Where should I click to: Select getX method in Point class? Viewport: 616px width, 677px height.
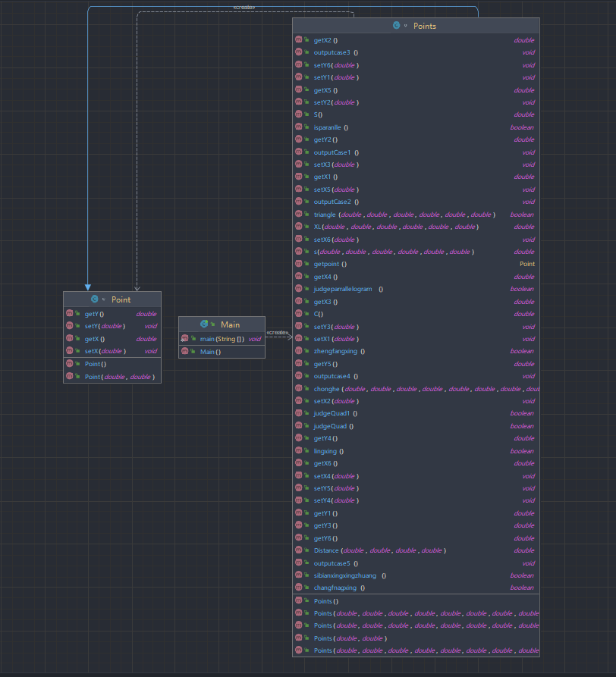coord(112,339)
